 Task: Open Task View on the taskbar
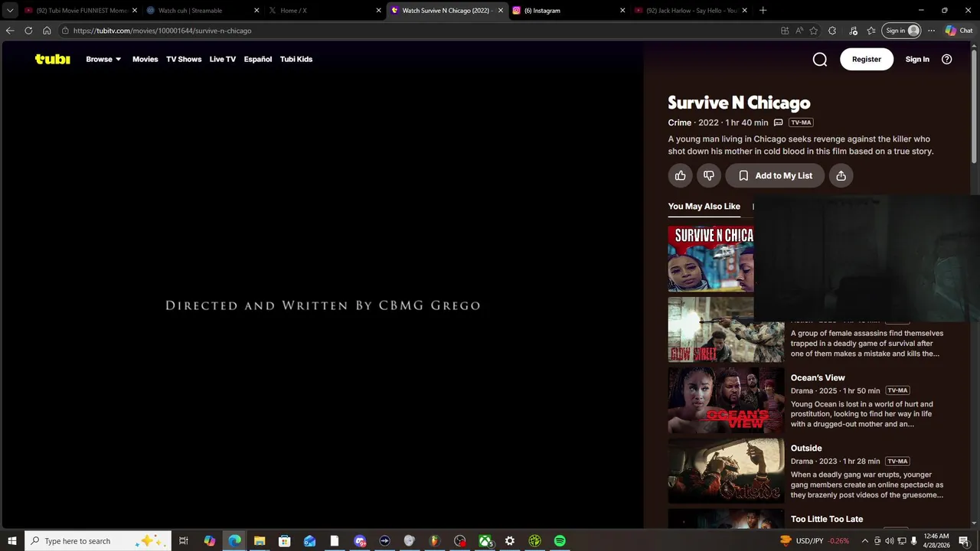[x=184, y=541]
